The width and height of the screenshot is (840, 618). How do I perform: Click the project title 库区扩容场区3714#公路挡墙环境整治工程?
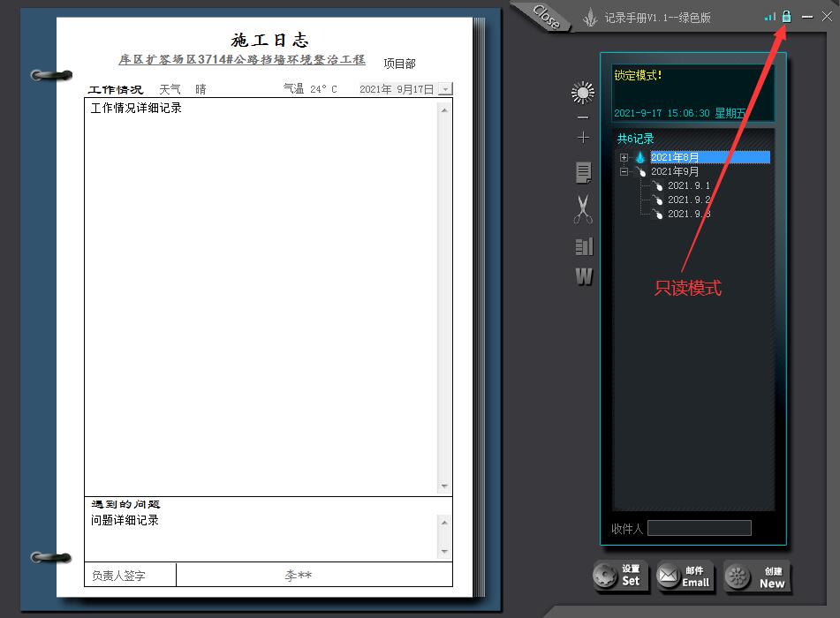point(242,59)
